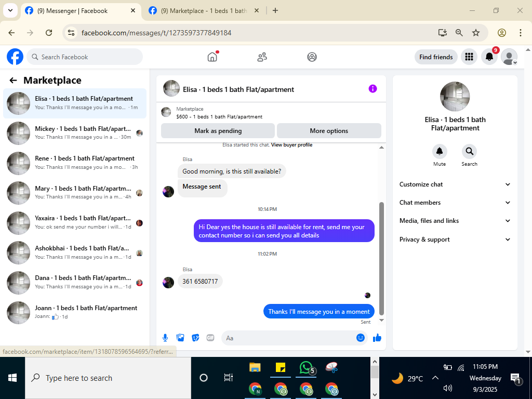Open the emoji picker smiley icon
The height and width of the screenshot is (399, 532).
(x=361, y=338)
